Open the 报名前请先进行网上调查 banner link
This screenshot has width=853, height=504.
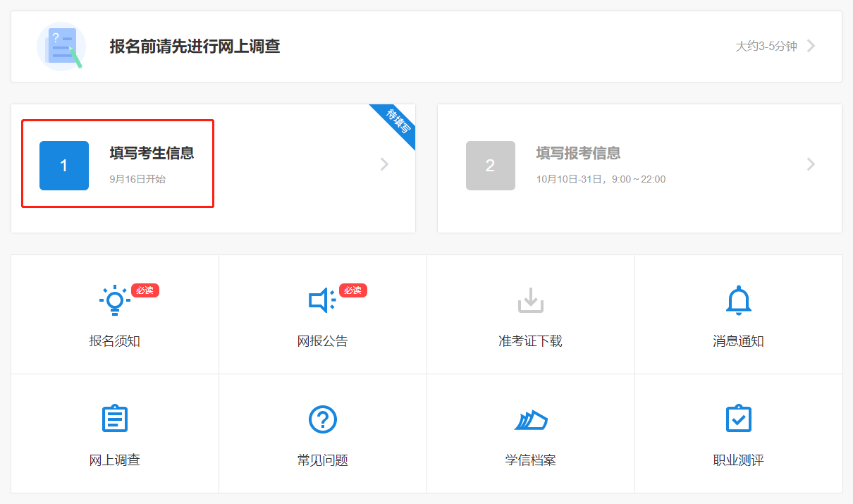(x=195, y=46)
